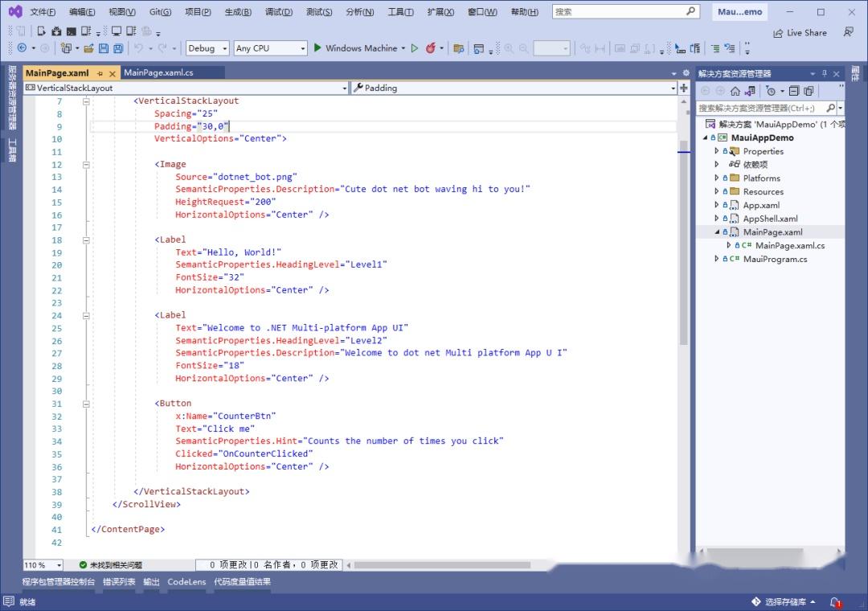Viewport: 868px width, 611px height.
Task: Click the Undo icon in the toolbar
Action: tap(140, 48)
